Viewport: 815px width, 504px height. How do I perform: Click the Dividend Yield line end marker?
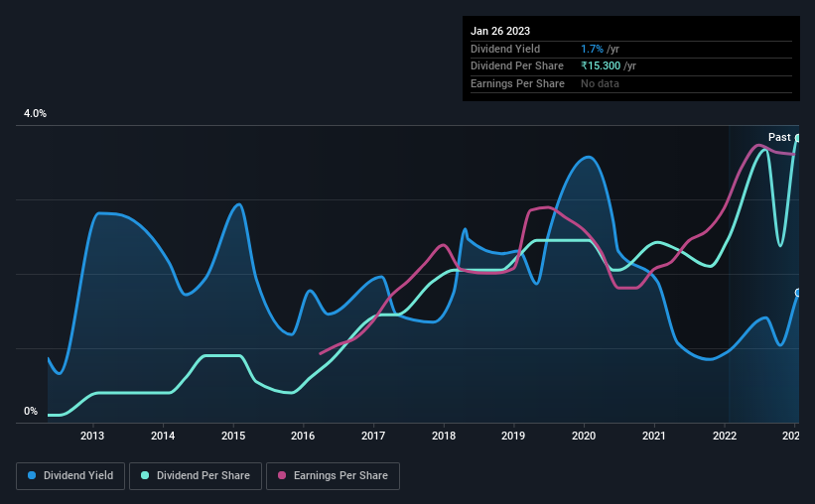point(798,293)
